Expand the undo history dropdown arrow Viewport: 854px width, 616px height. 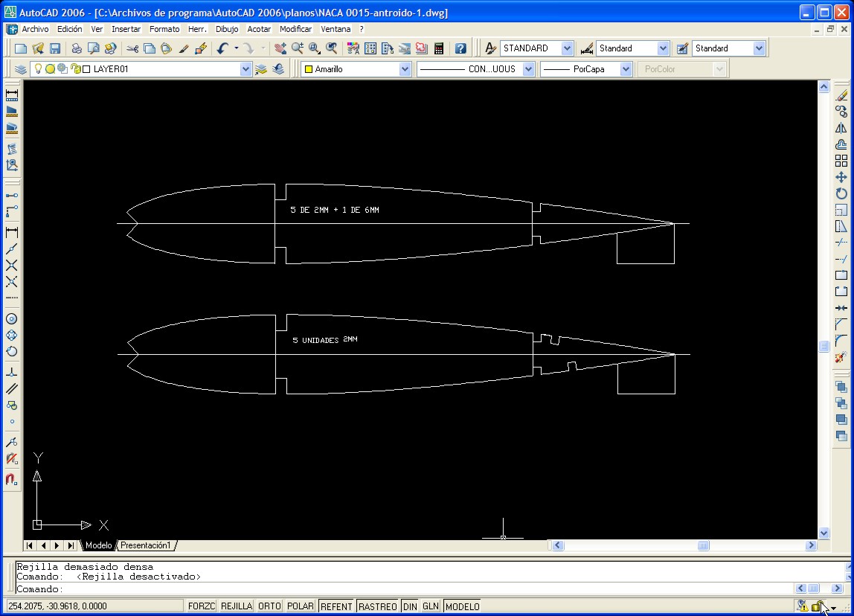236,48
